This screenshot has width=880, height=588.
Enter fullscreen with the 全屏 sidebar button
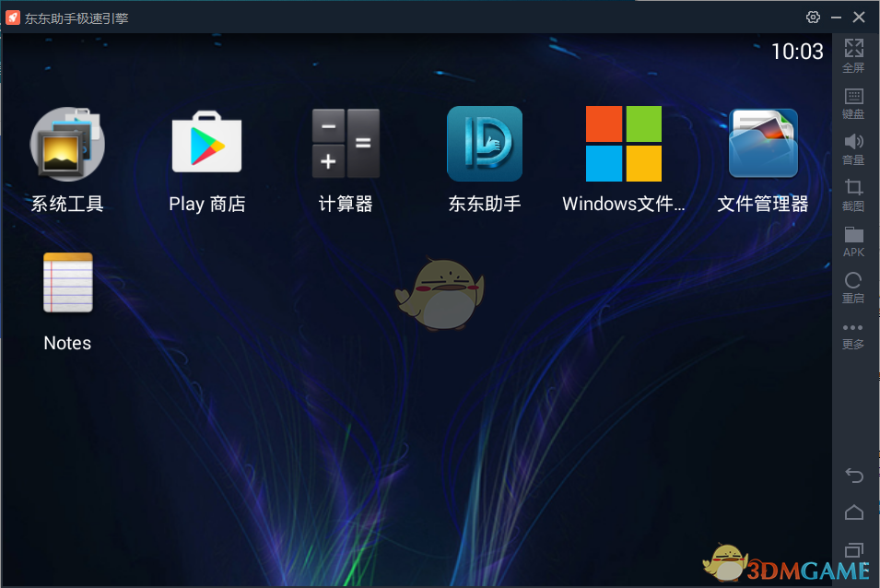(853, 55)
